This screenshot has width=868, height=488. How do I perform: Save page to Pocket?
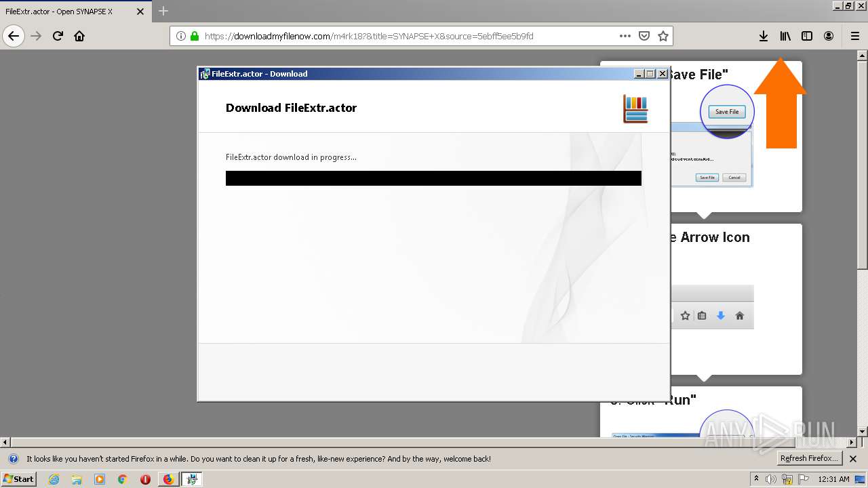click(644, 36)
